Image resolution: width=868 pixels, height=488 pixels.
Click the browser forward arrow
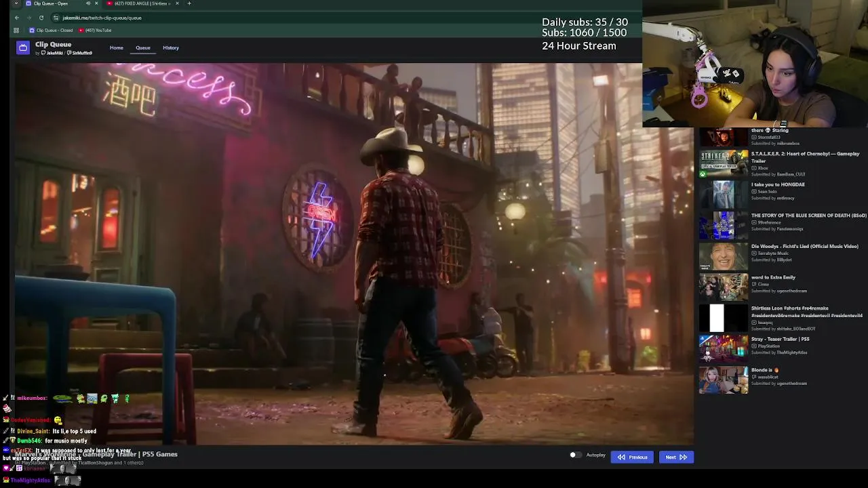click(29, 18)
